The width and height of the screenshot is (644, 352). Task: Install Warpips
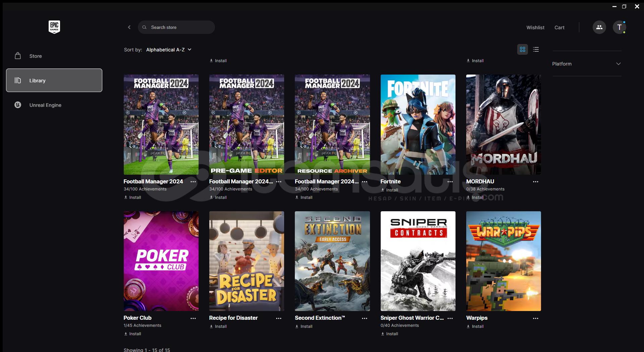tap(475, 326)
